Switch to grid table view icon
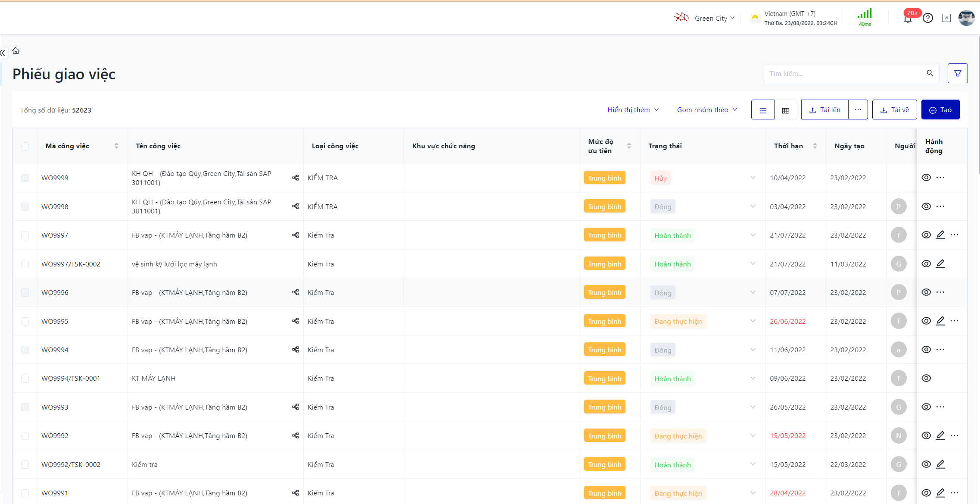Viewport: 980px width, 504px height. (x=786, y=110)
